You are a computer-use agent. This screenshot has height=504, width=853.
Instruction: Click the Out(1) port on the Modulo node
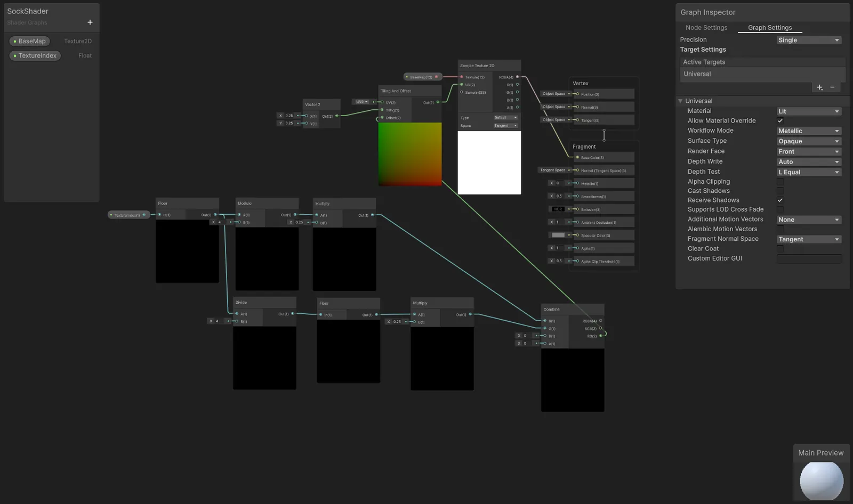point(295,215)
